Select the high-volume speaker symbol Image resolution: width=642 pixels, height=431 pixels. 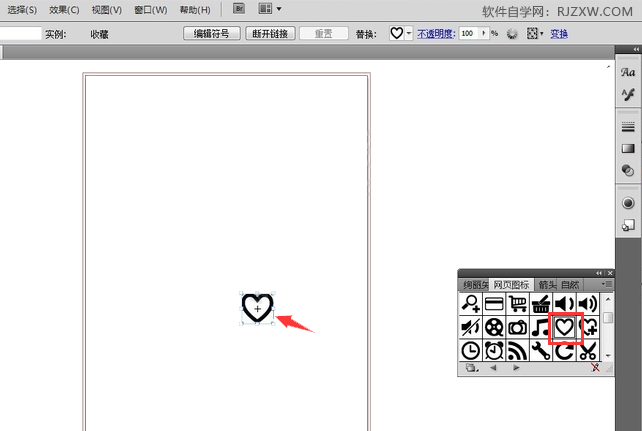[x=588, y=304]
